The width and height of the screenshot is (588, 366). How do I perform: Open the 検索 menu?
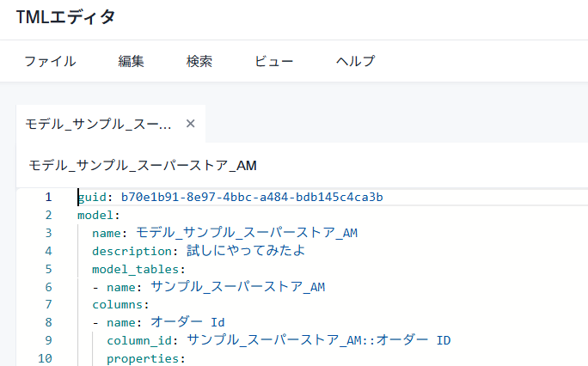(x=199, y=61)
